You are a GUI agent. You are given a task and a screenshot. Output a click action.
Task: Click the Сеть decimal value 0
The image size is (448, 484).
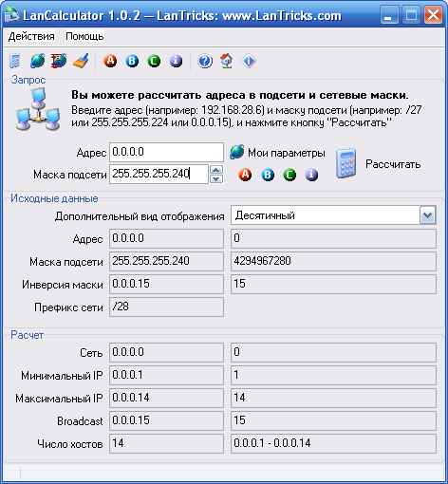333,352
